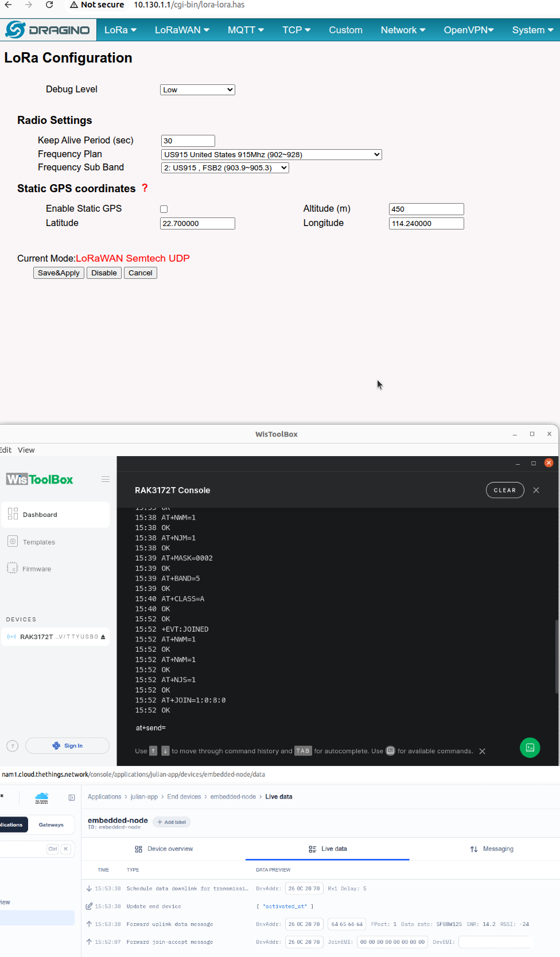560x957 pixels.
Task: Click the help question mark icon
Action: pyautogui.click(x=13, y=746)
